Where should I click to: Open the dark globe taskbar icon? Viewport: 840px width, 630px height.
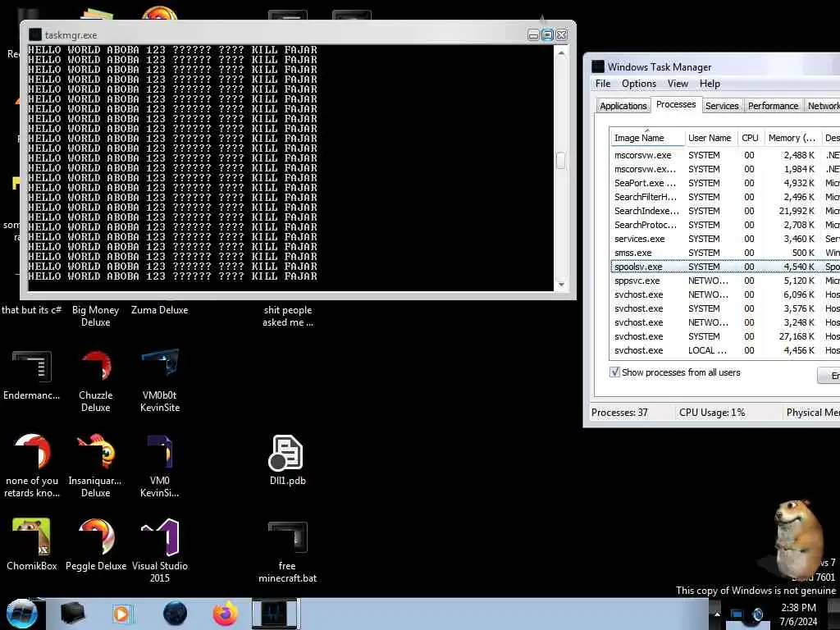[x=176, y=614]
